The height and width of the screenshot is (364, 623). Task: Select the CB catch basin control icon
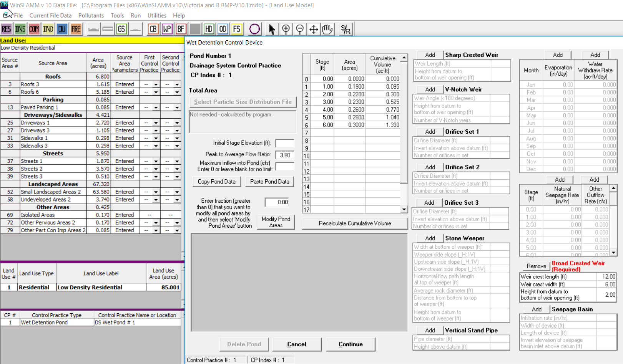pos(153,29)
